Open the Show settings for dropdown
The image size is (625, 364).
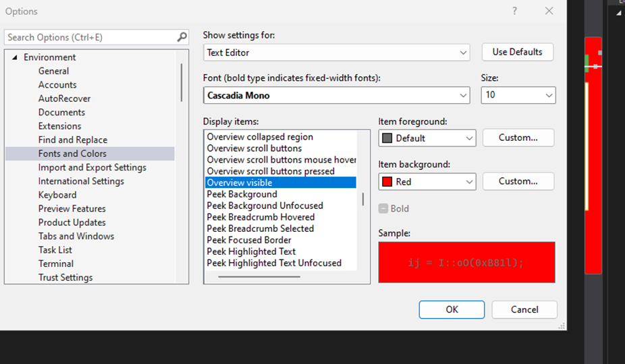(x=336, y=53)
